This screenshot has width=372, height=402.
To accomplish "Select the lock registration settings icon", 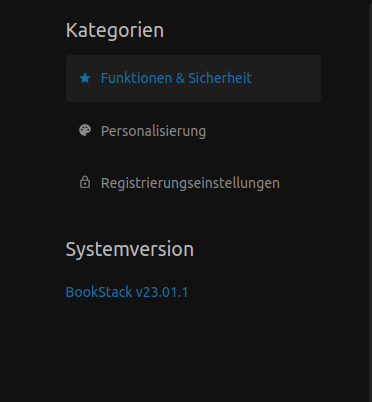I will coord(85,182).
